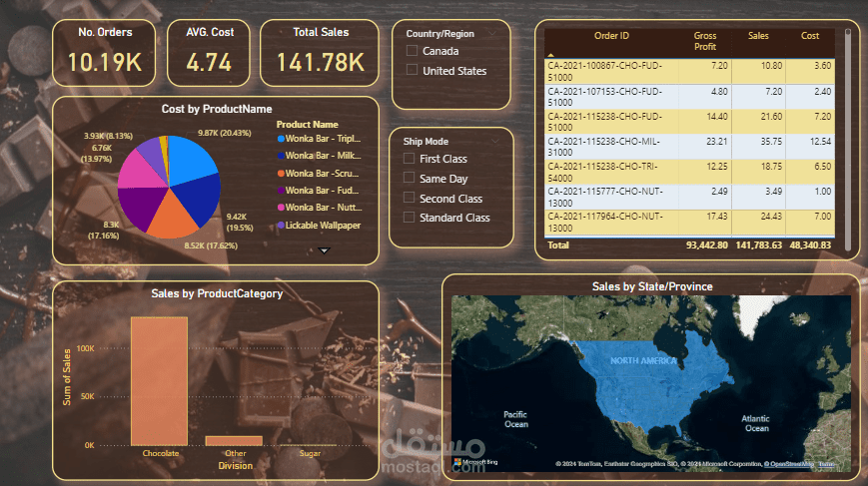The height and width of the screenshot is (486, 868).
Task: Click the table's vertical scrollbar
Action: [847, 139]
